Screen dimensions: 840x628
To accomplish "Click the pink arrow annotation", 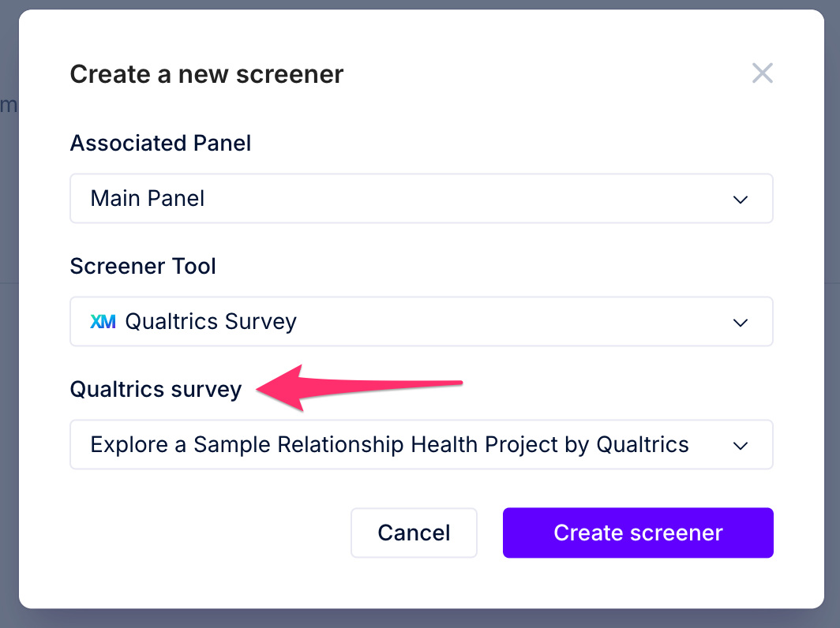I will (359, 387).
